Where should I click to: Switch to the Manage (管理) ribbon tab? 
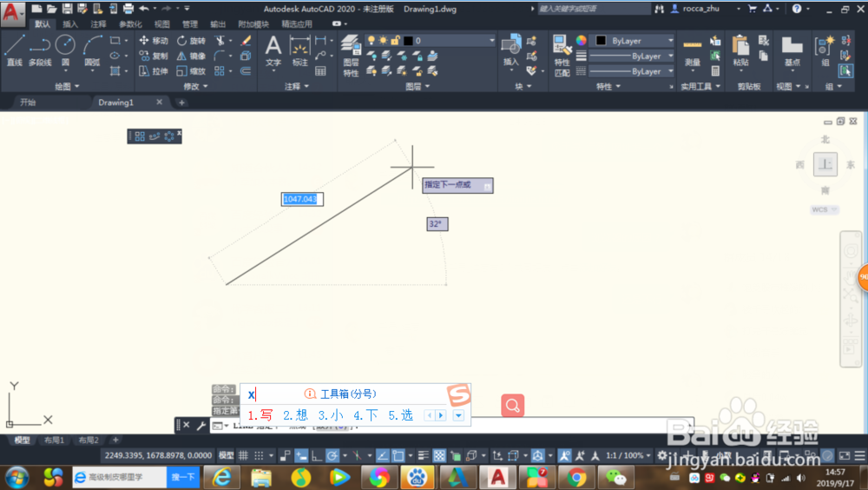coord(190,23)
